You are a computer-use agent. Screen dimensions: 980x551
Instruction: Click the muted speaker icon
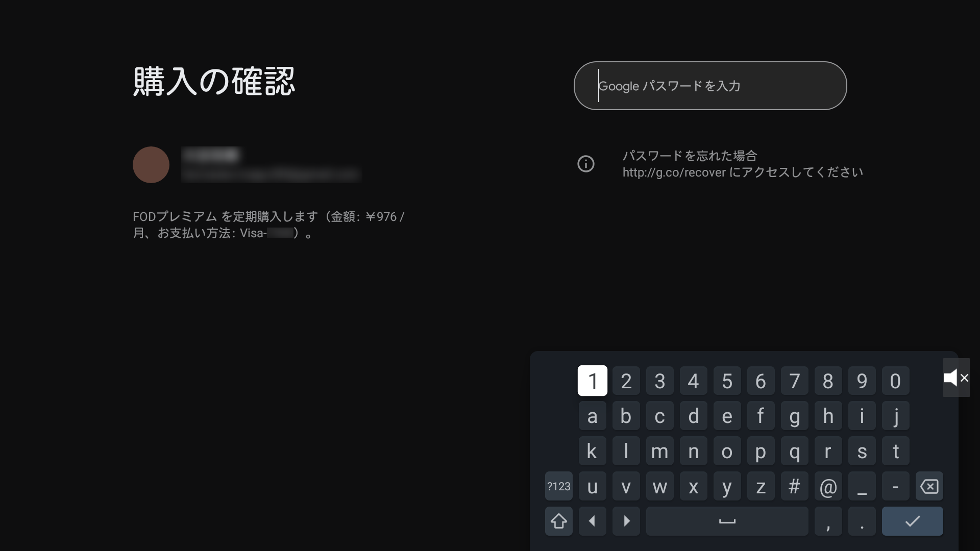pyautogui.click(x=955, y=378)
